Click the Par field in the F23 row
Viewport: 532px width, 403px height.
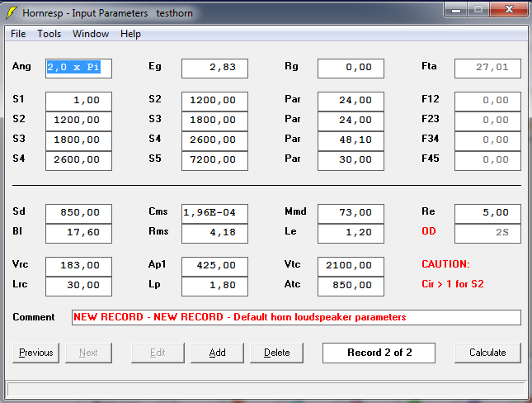(x=351, y=121)
